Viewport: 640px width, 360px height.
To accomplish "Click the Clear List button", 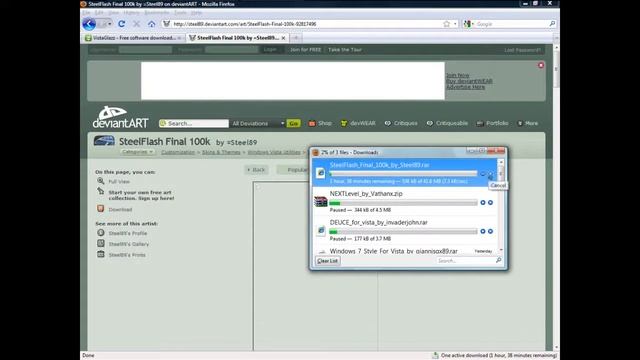I will click(x=327, y=261).
